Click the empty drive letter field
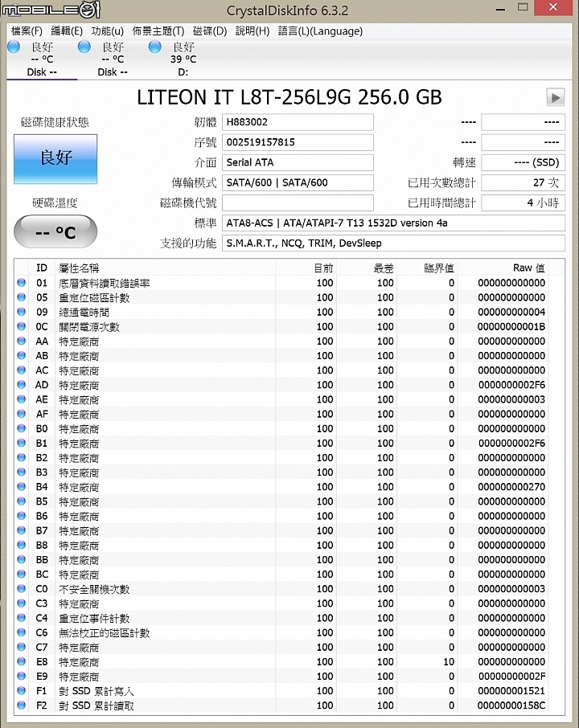579x728 pixels. click(298, 203)
